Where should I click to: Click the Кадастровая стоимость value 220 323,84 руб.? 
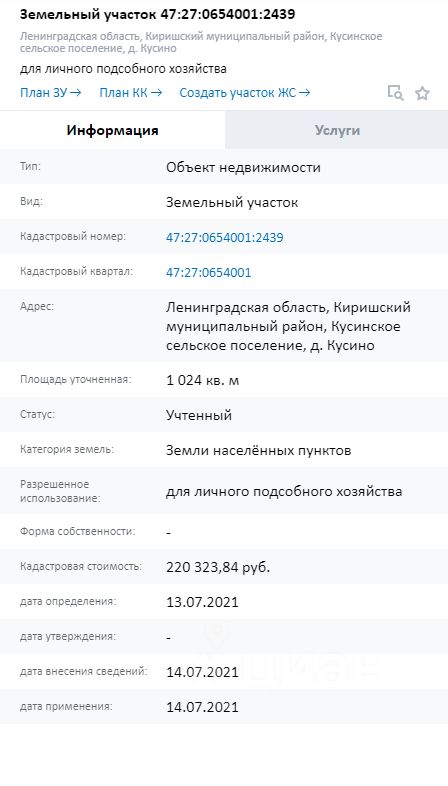pos(218,567)
